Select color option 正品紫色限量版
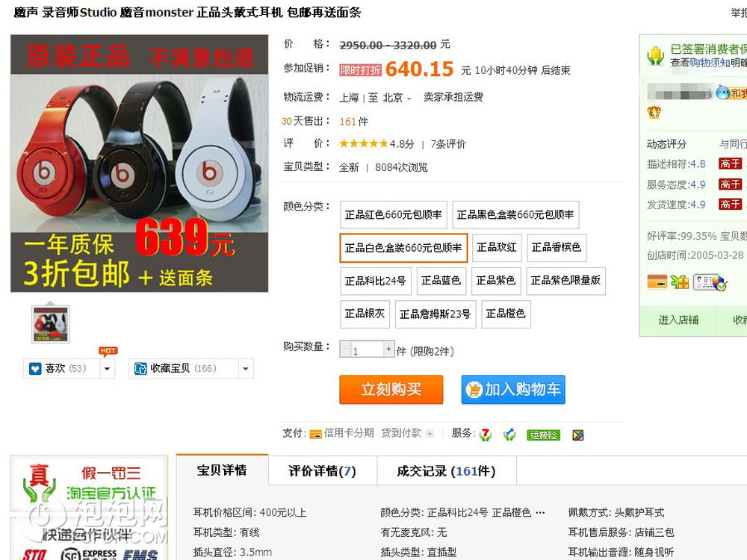This screenshot has height=560, width=747. pyautogui.click(x=566, y=281)
